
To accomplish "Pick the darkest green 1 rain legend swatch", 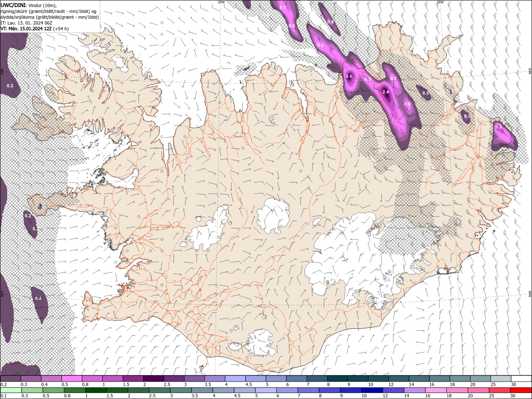I will tap(96, 390).
